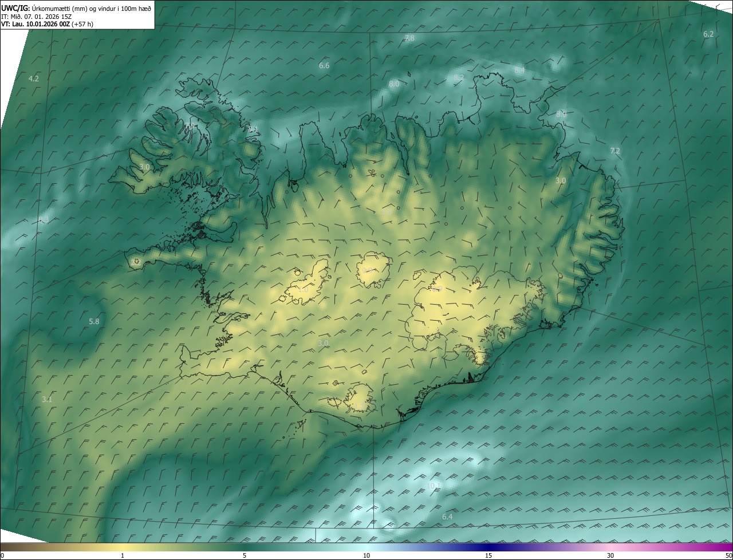This screenshot has width=733, height=560.
Task: Click the 0 tick on the color scale
Action: (2, 556)
